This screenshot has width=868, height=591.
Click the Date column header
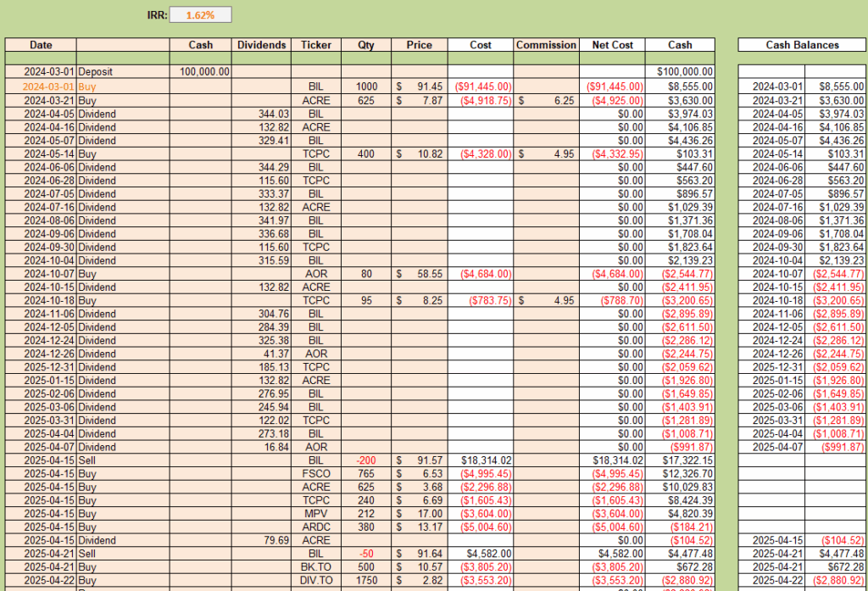coord(41,45)
